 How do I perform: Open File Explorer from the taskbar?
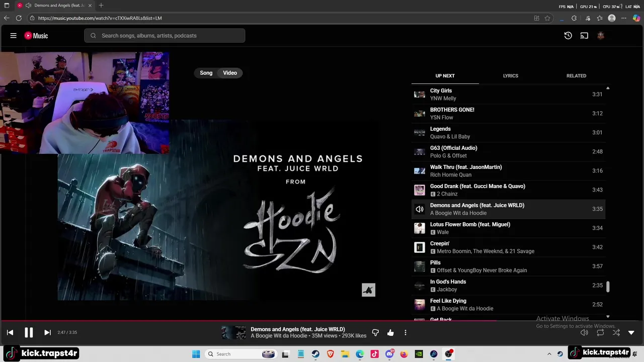345,354
